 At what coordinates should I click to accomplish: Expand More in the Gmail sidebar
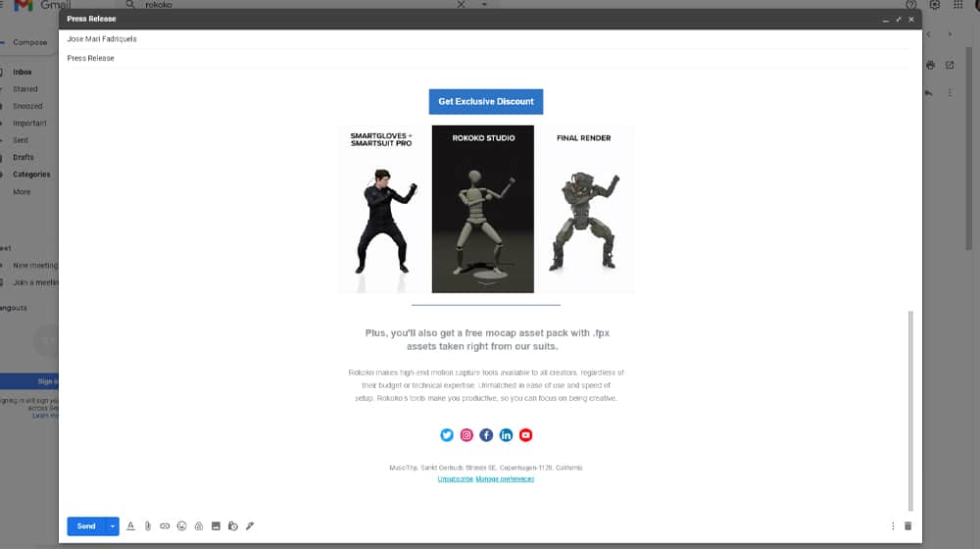point(22,192)
